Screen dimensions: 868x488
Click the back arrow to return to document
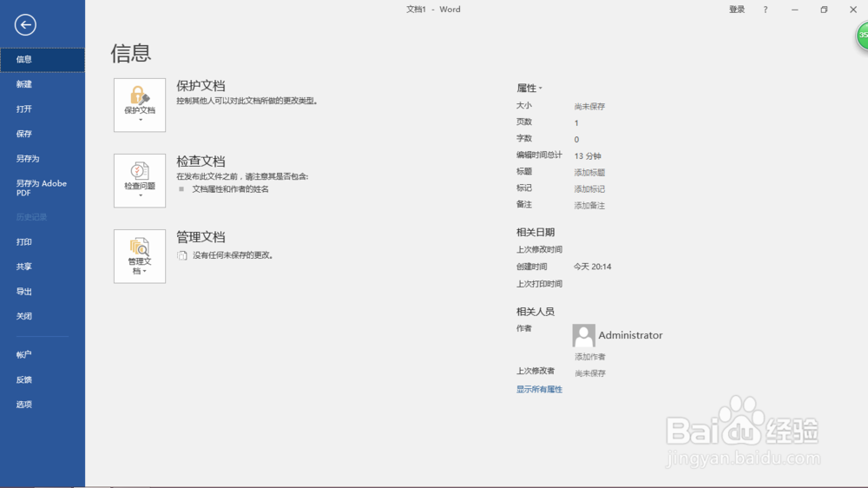coord(25,25)
